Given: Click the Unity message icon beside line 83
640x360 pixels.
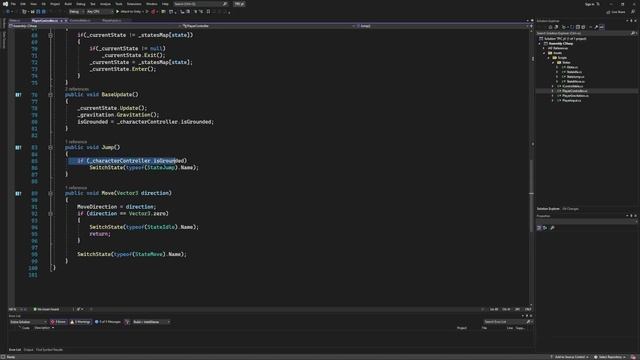Looking at the screenshot, I should tap(18, 147).
